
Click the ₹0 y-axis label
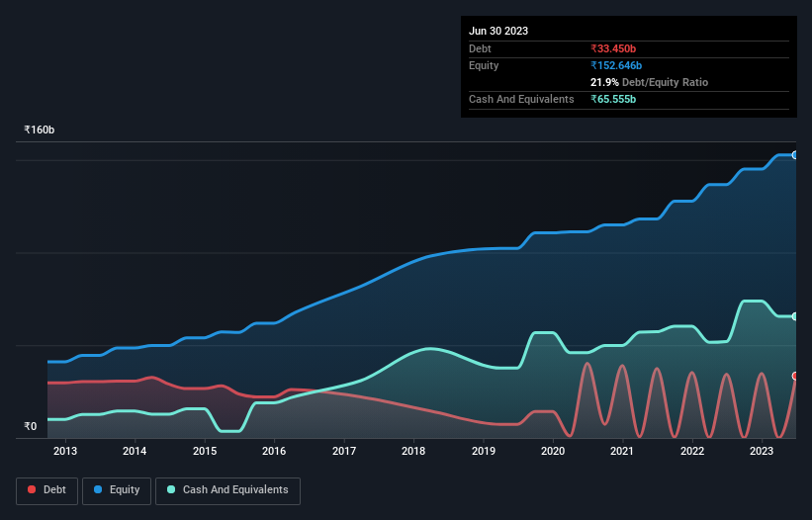coord(31,426)
